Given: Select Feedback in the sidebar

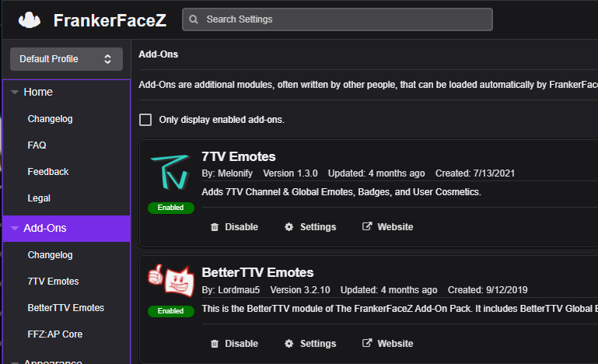Looking at the screenshot, I should click(48, 172).
